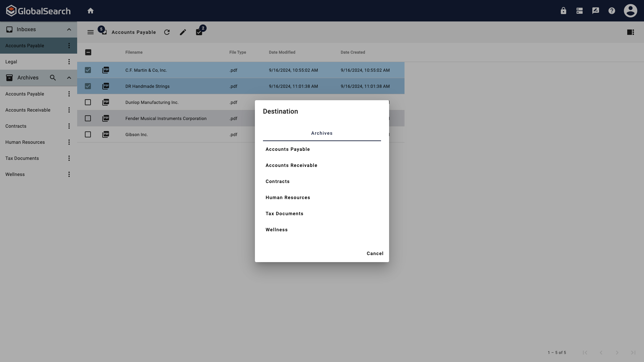
Task: Open the GlobalSearch home icon
Action: point(91,10)
